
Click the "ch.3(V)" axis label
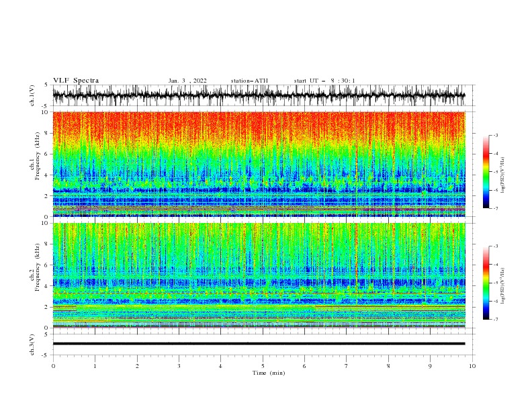pyautogui.click(x=32, y=345)
